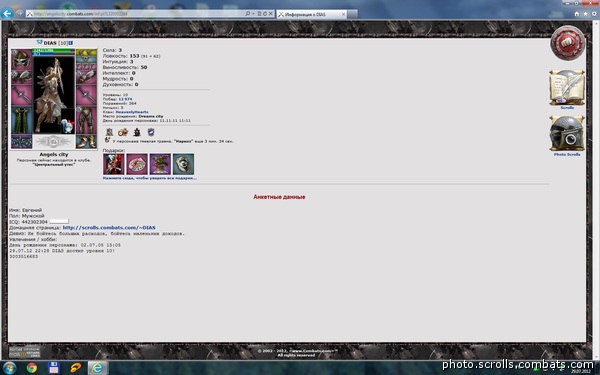Screen dimensions: 600x375
Task: Click the browser Back arrow button
Action: pos(7,13)
